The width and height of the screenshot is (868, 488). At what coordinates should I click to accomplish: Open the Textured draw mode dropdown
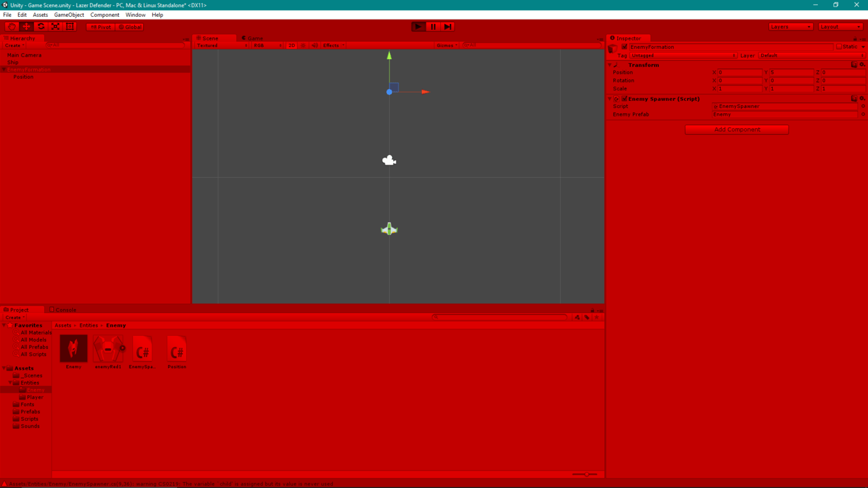(222, 46)
